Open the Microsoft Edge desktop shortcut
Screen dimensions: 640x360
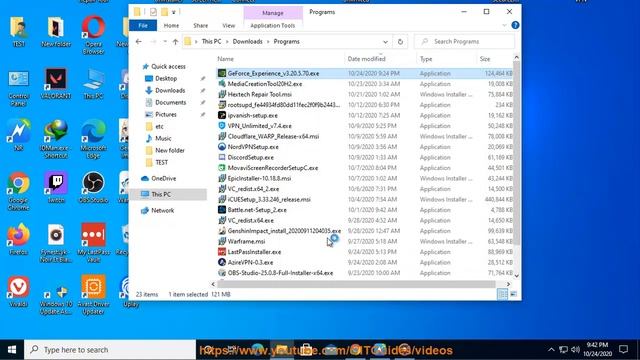click(x=93, y=139)
